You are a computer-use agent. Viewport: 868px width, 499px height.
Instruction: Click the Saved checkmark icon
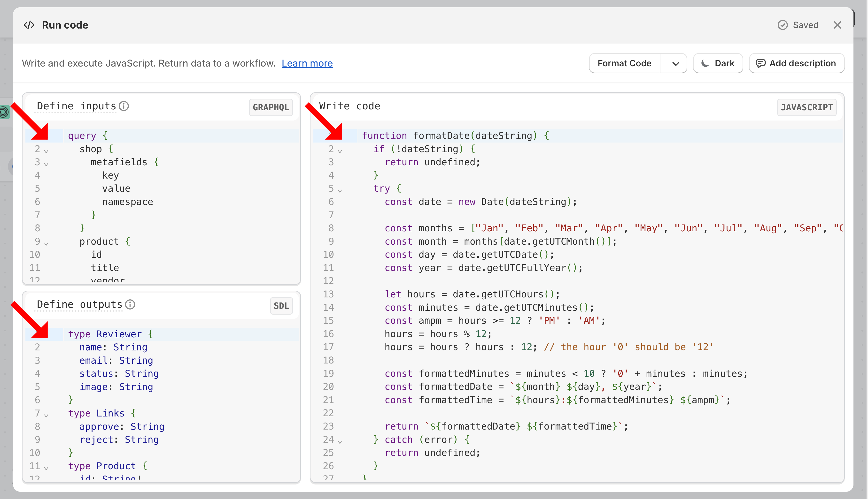[782, 25]
